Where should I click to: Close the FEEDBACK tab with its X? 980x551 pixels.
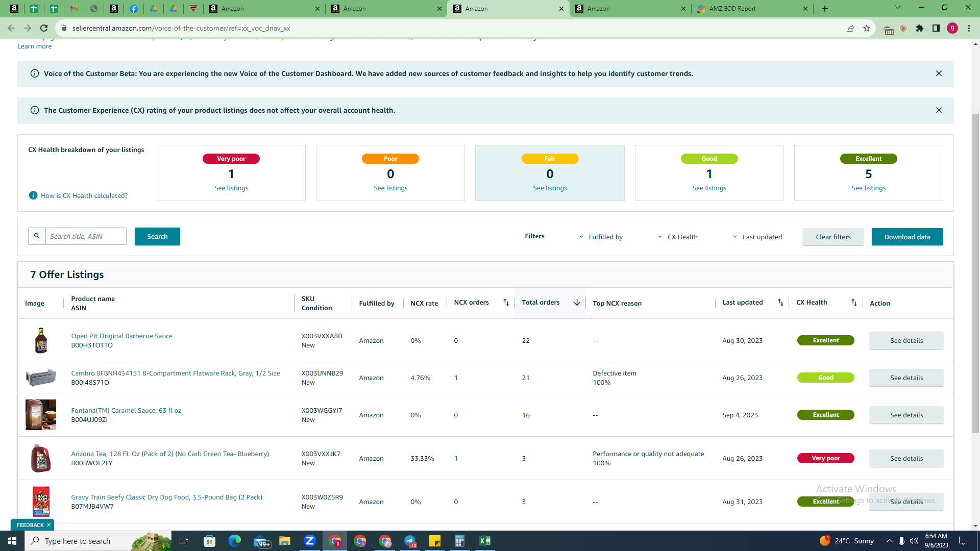[x=48, y=525]
